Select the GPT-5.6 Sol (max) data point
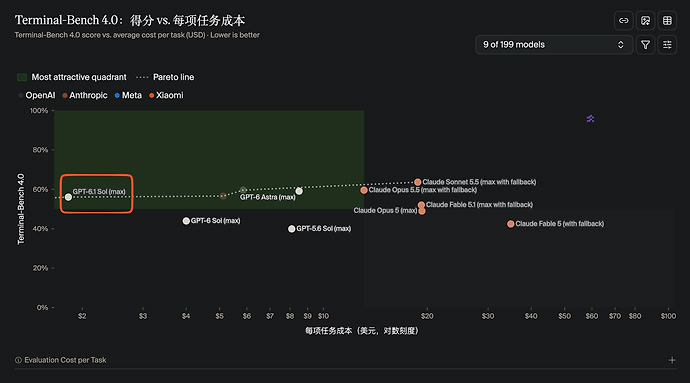Viewport: 690px width, 383px height. pyautogui.click(x=291, y=229)
